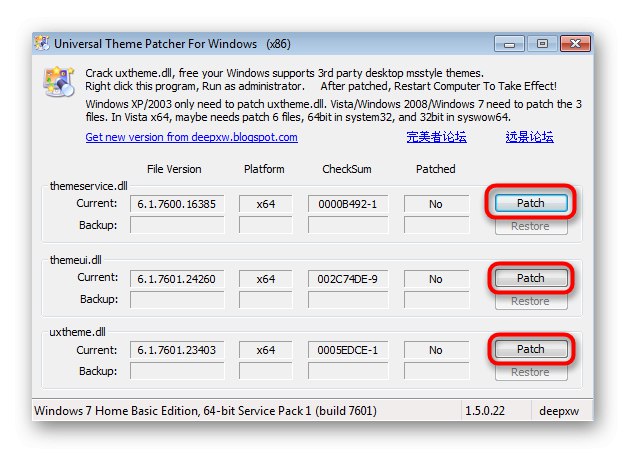
Task: Click deepxw author in status bar
Action: click(559, 411)
